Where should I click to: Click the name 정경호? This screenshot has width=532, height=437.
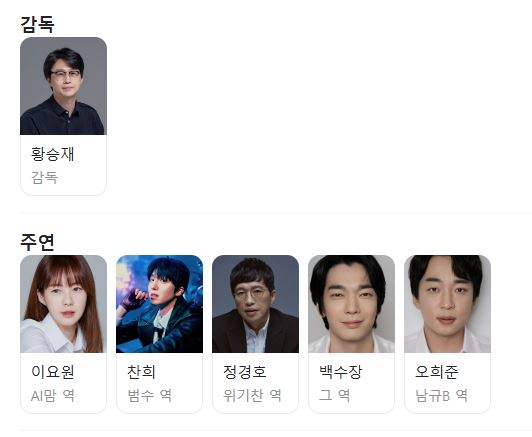[245, 372]
